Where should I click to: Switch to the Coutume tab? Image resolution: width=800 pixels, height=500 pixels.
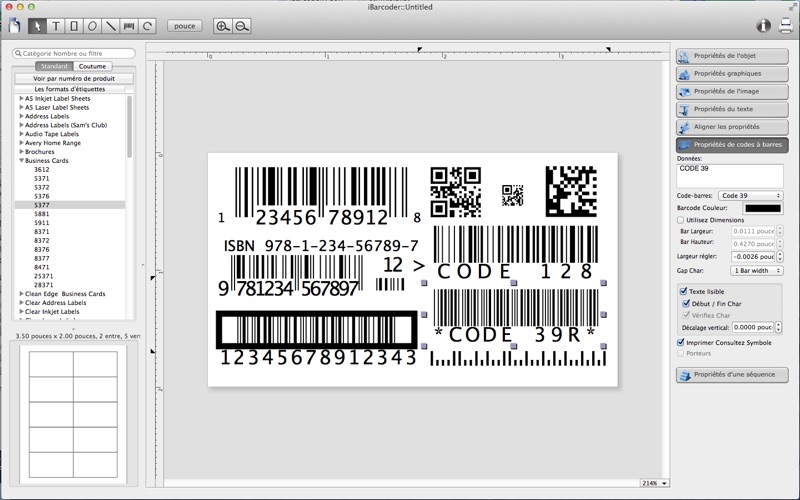point(93,66)
